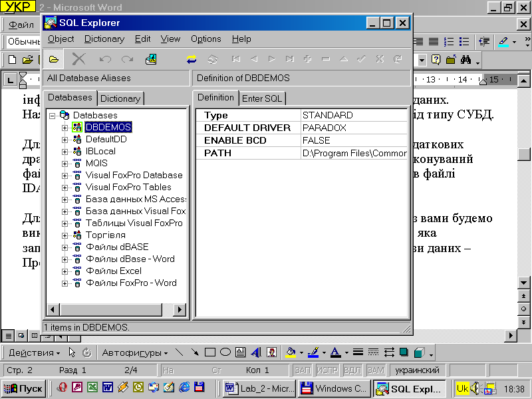The width and height of the screenshot is (532, 399).
Task: Expand the MQIS database node
Action: (65, 164)
